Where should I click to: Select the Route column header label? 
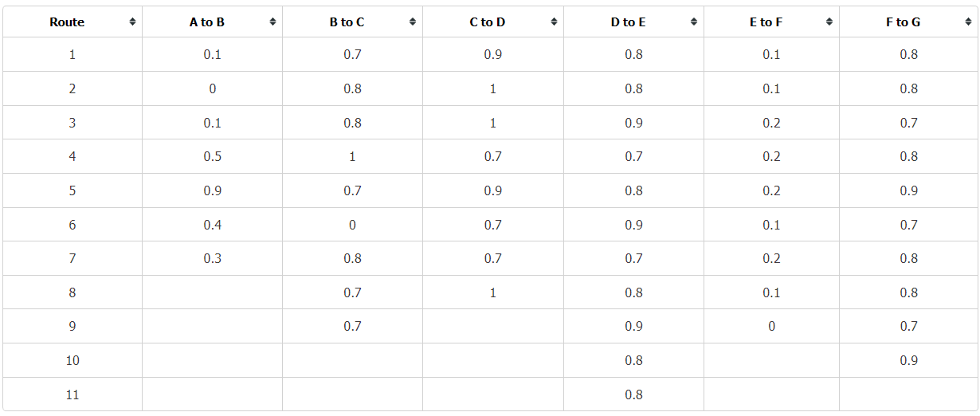point(67,22)
